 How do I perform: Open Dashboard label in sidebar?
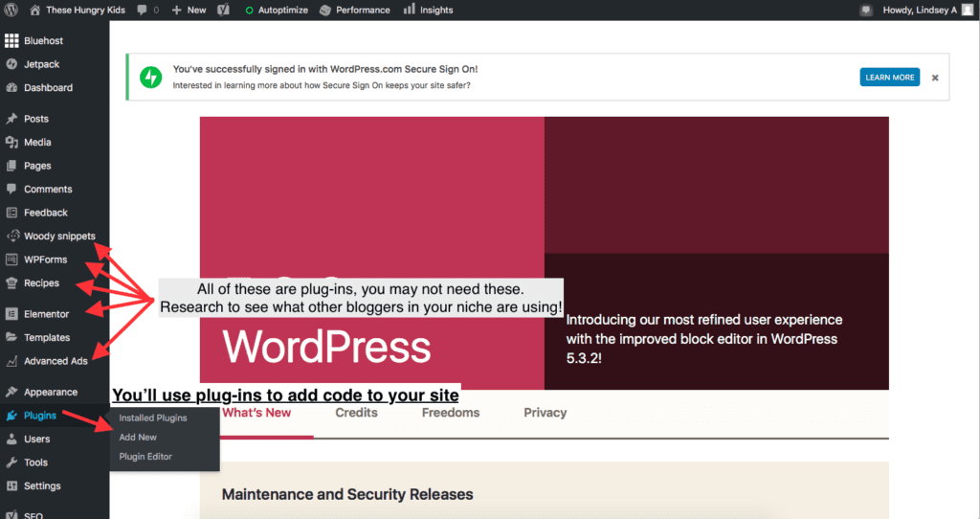(x=48, y=87)
